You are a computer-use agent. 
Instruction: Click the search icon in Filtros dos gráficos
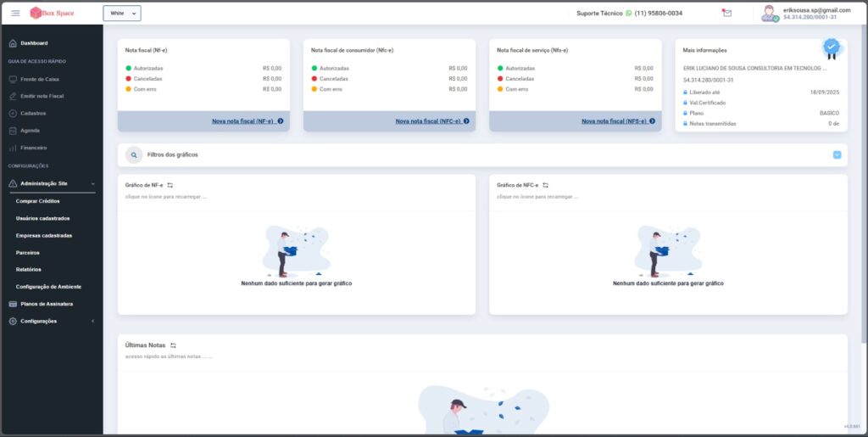coord(134,155)
